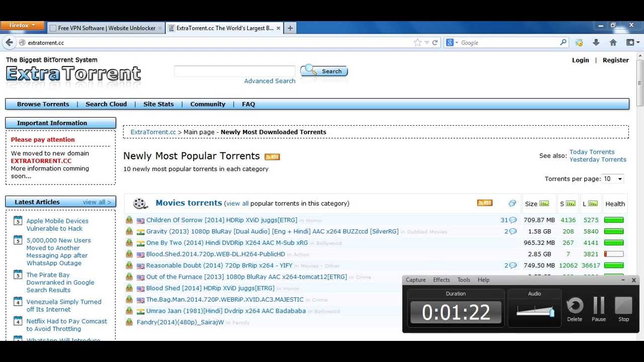Download torrent icon for Reasonable Doubt
644x362 pixels.
coord(129,265)
